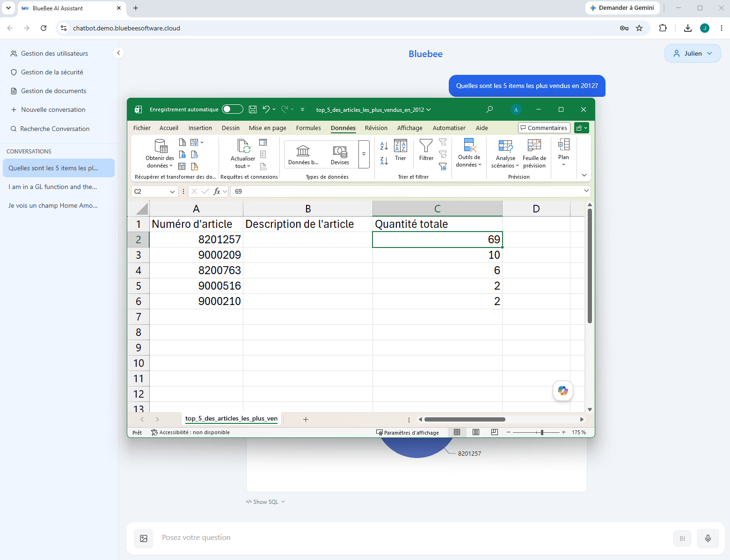Undo the last action in Excel

click(266, 109)
